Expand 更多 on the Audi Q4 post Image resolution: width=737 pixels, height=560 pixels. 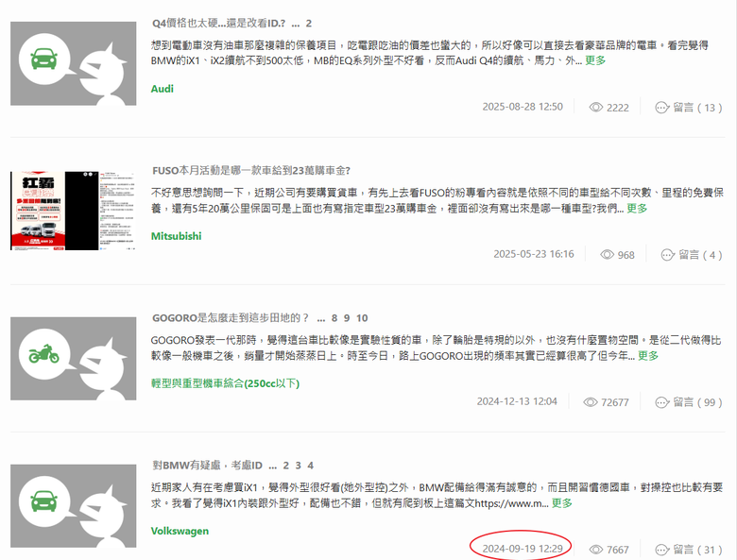coord(595,60)
